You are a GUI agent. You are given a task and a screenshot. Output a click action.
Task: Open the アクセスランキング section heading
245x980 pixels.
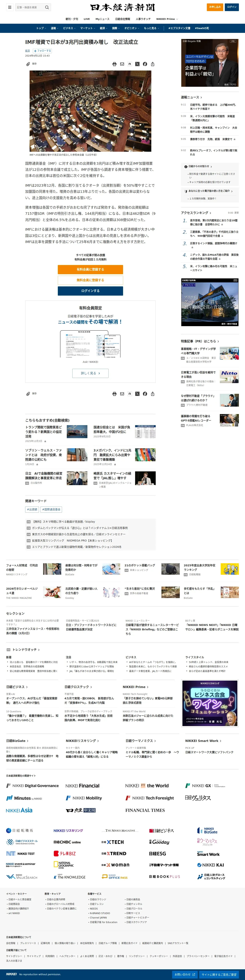point(196,213)
